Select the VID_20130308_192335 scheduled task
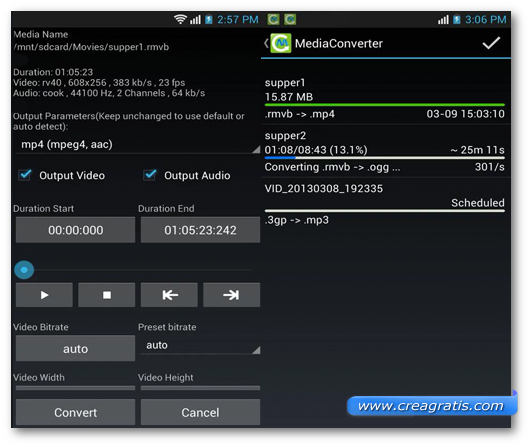The image size is (530, 447). point(386,204)
